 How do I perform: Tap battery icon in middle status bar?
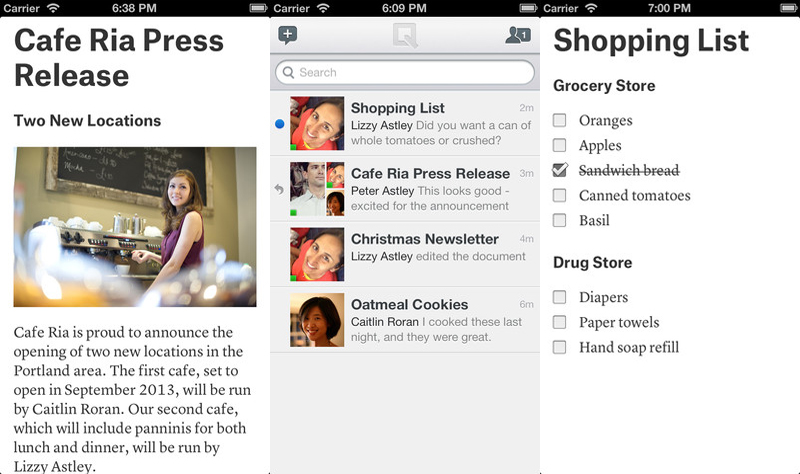(529, 8)
